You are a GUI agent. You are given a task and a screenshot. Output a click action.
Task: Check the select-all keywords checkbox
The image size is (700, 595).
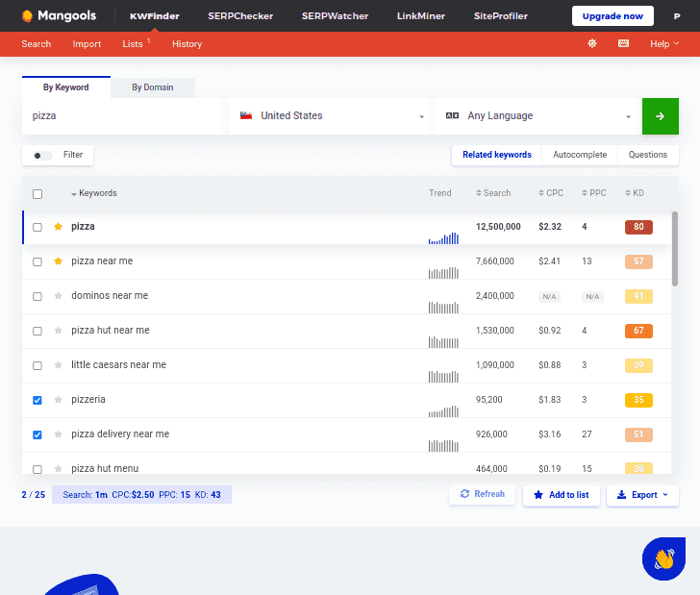coord(37,194)
